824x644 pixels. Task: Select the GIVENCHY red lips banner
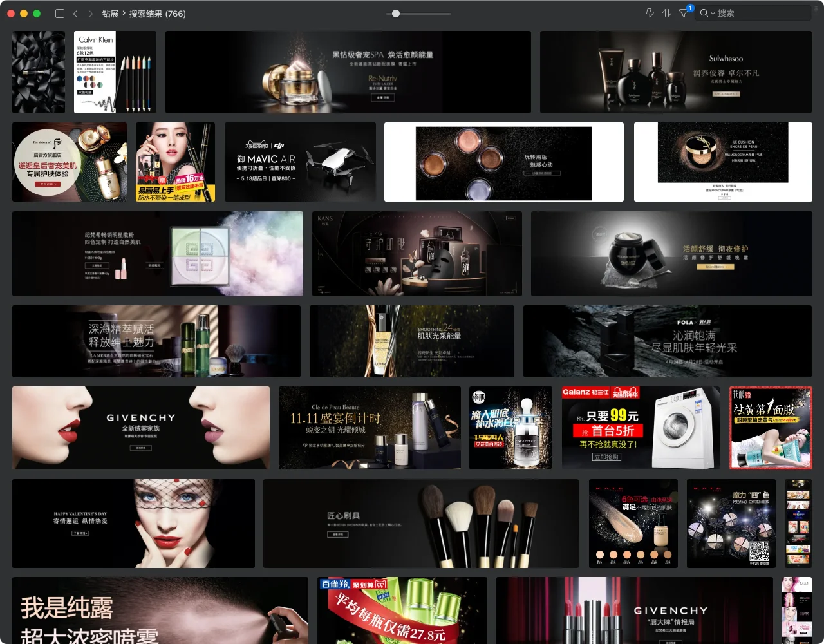pos(140,428)
